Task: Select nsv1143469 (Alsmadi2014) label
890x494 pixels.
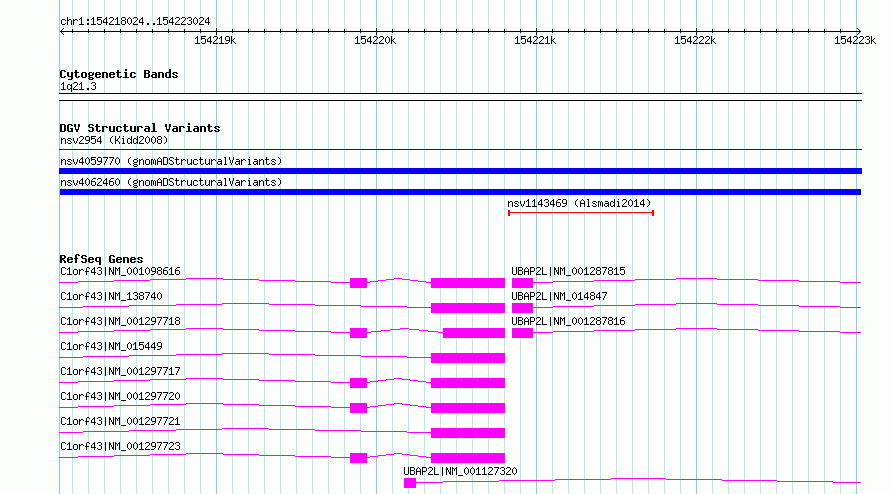Action: (x=579, y=203)
